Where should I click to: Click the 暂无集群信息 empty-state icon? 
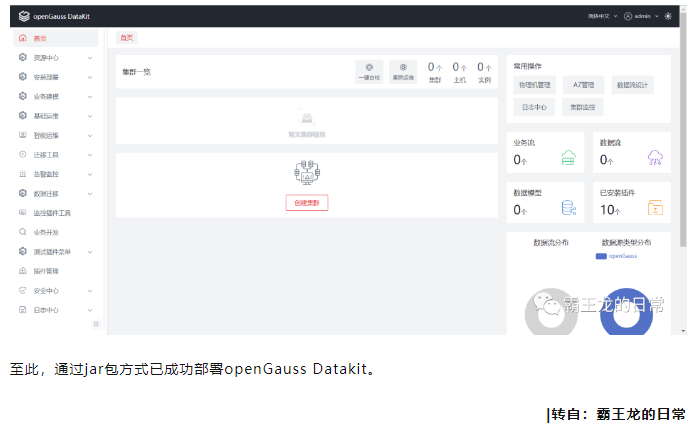click(307, 118)
